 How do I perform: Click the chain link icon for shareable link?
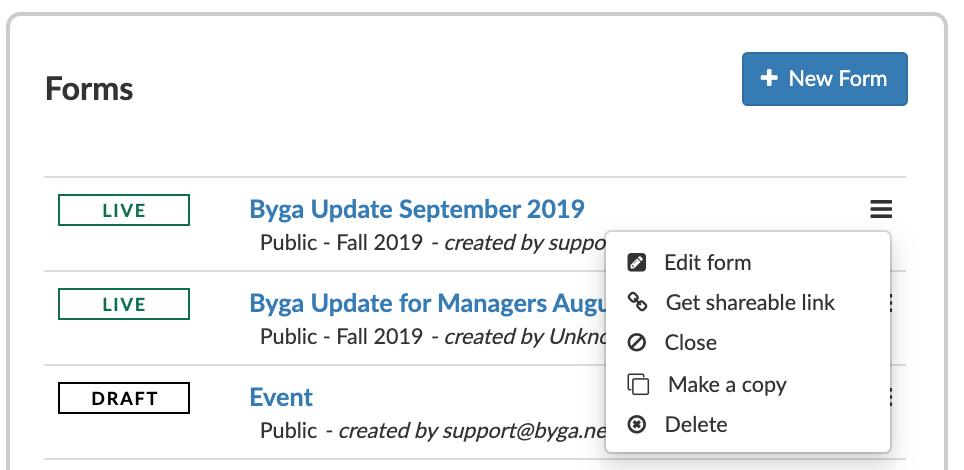pos(637,302)
